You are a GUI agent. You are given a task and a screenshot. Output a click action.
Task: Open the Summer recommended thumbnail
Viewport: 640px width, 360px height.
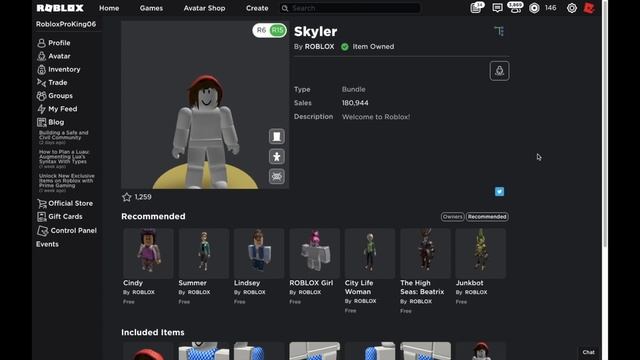click(x=204, y=253)
